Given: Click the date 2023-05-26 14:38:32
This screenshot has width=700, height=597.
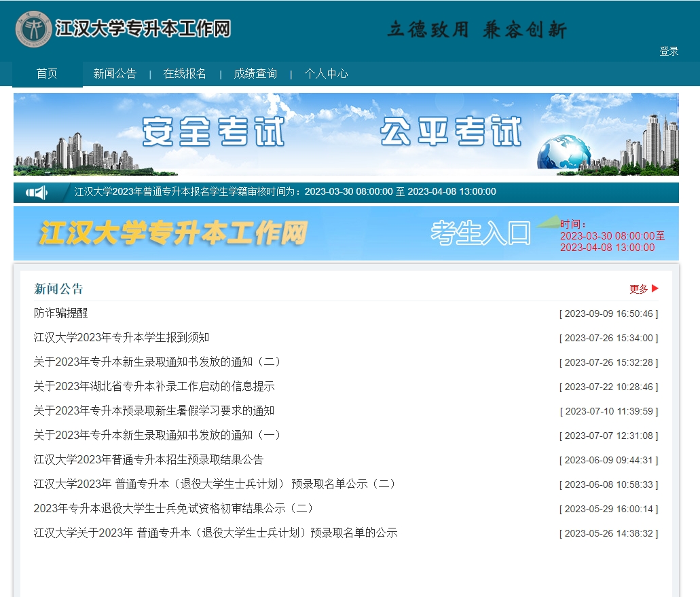Looking at the screenshot, I should tap(609, 534).
